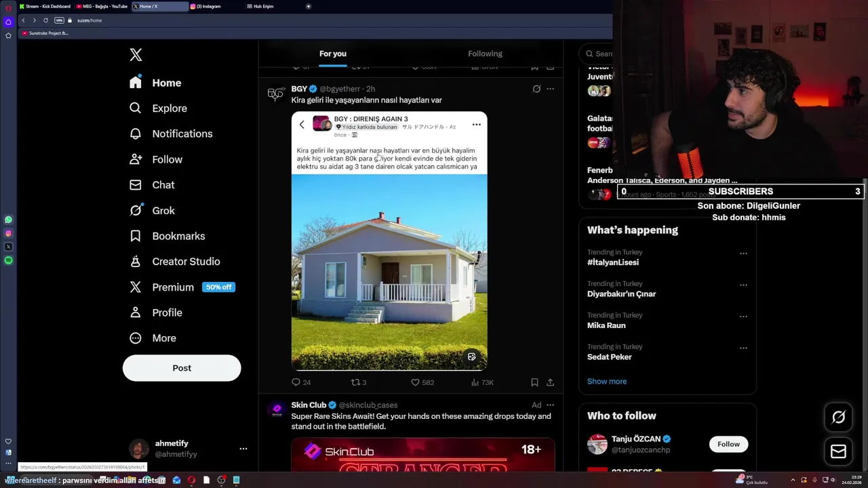Open the three-dot menu on BGY's post

(x=550, y=89)
